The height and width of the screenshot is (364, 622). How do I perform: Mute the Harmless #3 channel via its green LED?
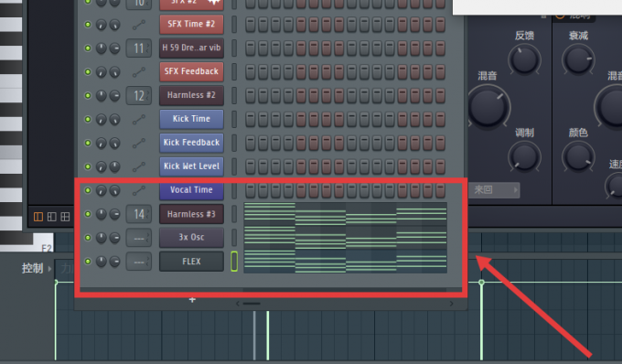88,214
